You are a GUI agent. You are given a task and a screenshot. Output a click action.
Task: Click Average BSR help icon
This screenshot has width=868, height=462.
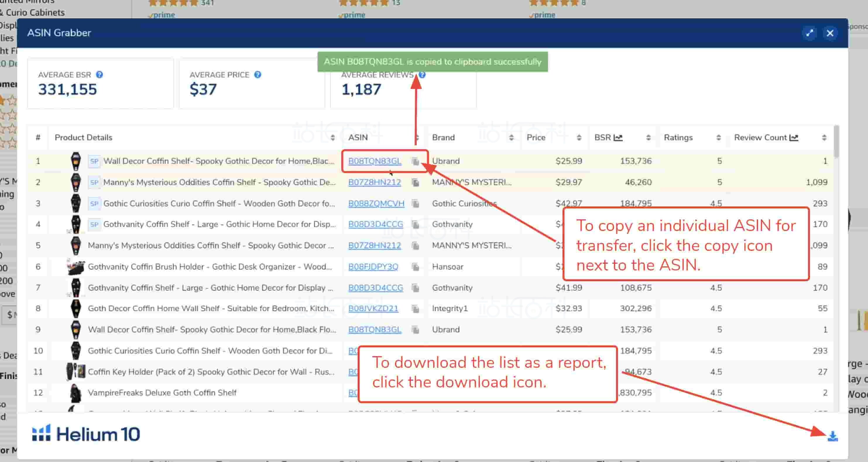point(100,75)
